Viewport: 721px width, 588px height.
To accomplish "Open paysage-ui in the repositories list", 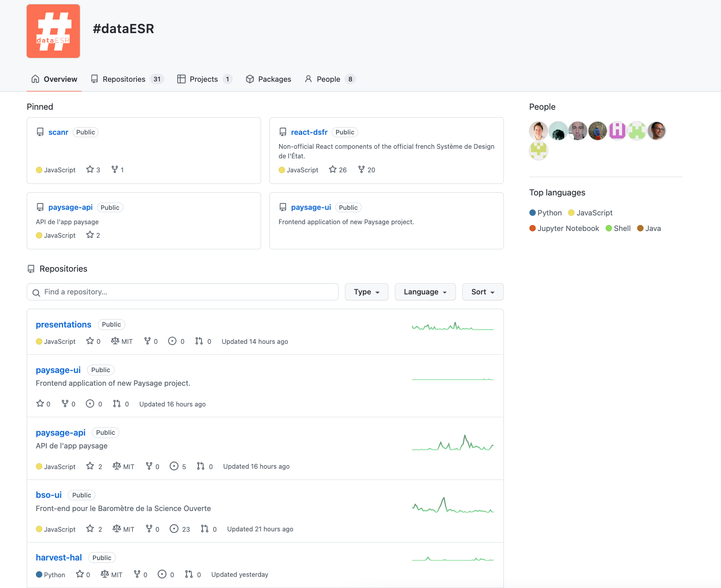I will (58, 370).
